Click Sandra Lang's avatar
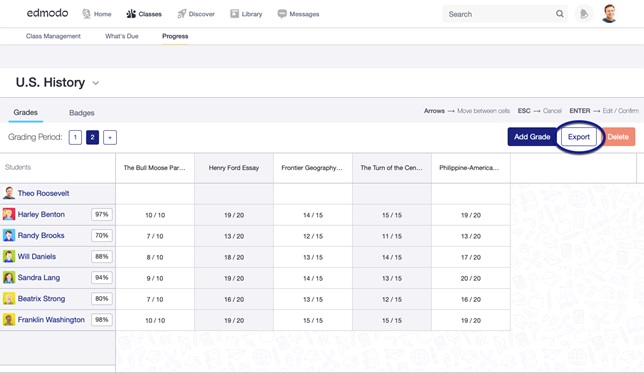Viewport: 644px width, 373px height. pos(9,278)
